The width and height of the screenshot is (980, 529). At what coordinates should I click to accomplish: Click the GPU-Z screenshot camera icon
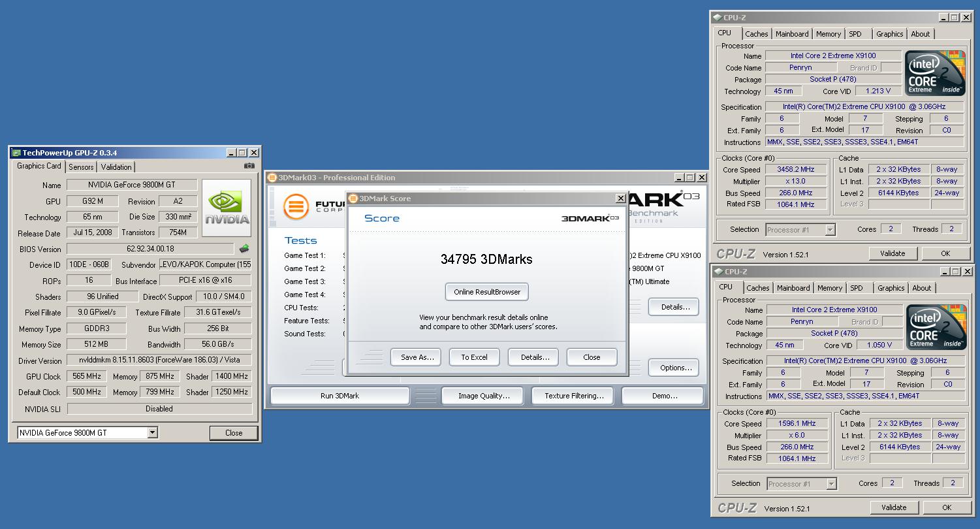pos(249,166)
